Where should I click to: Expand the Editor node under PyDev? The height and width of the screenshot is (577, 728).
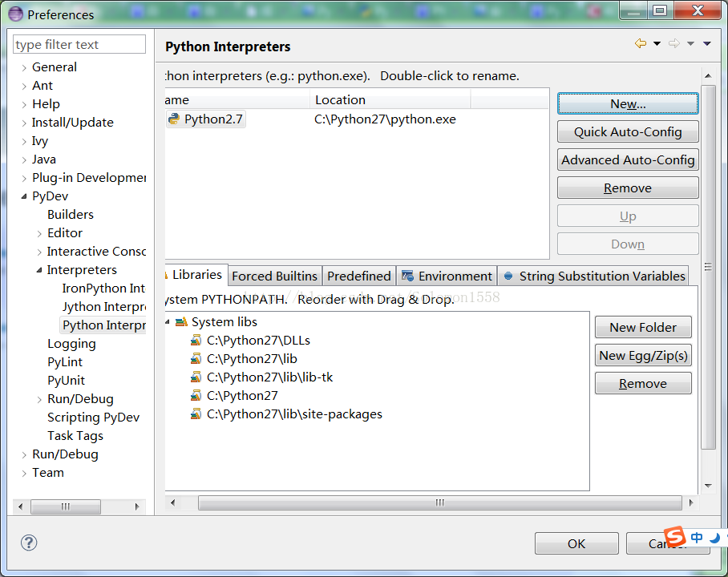coord(39,233)
